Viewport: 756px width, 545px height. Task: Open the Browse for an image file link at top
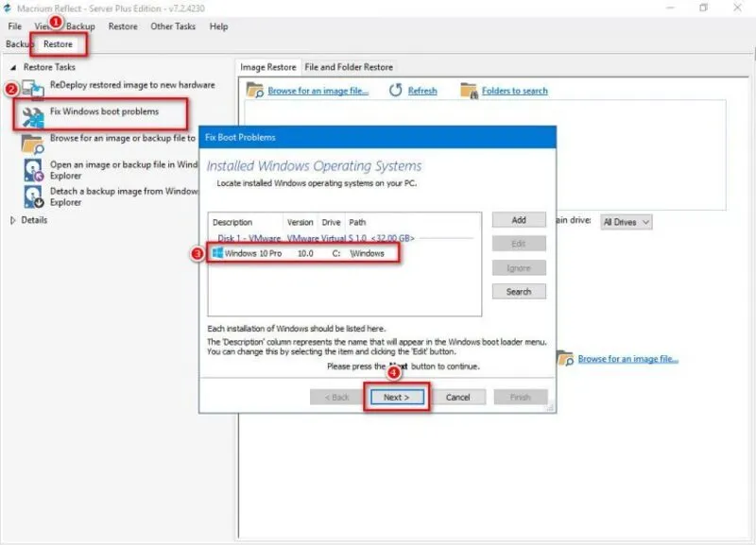318,91
